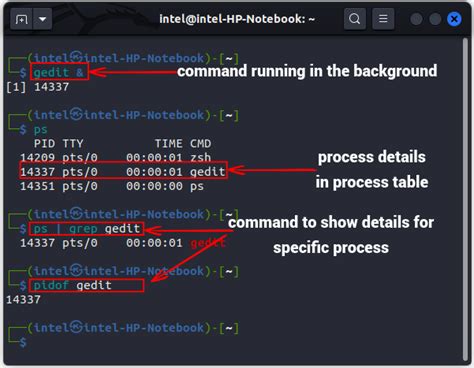Open the hamburger menu

click(x=383, y=19)
